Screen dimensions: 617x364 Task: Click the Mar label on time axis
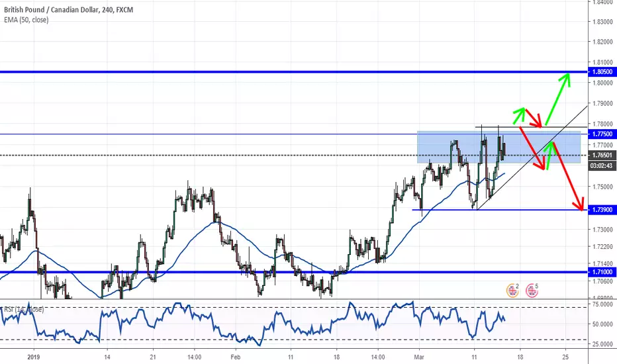pyautogui.click(x=420, y=357)
